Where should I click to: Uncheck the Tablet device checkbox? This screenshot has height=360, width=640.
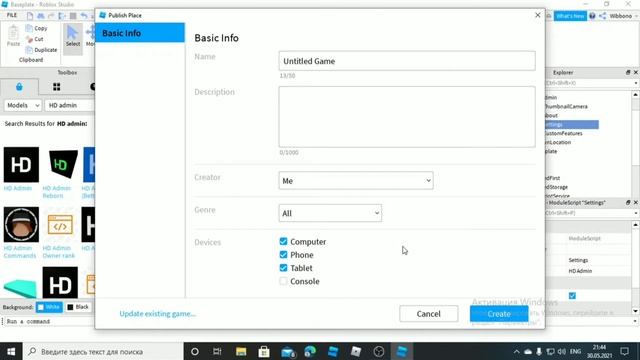tap(283, 268)
